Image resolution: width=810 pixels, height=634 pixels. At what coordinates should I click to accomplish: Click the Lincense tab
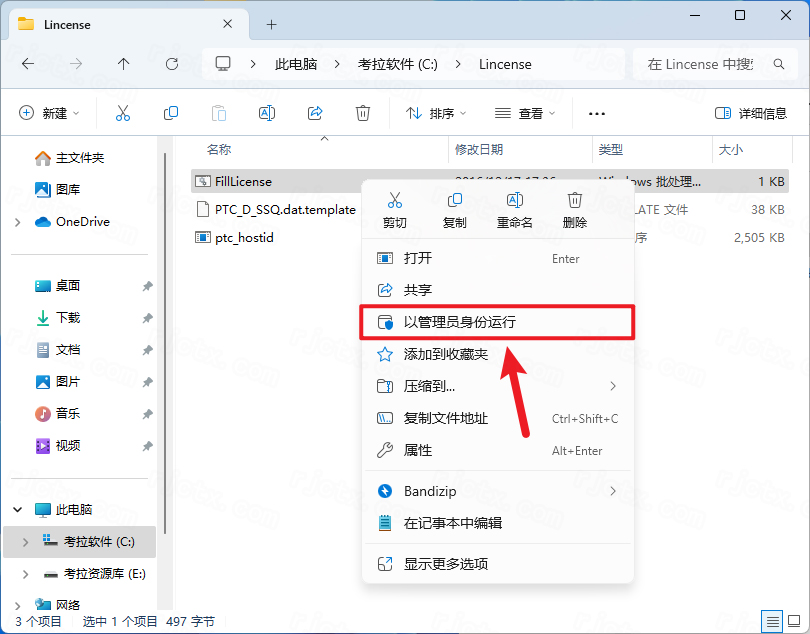coord(129,24)
